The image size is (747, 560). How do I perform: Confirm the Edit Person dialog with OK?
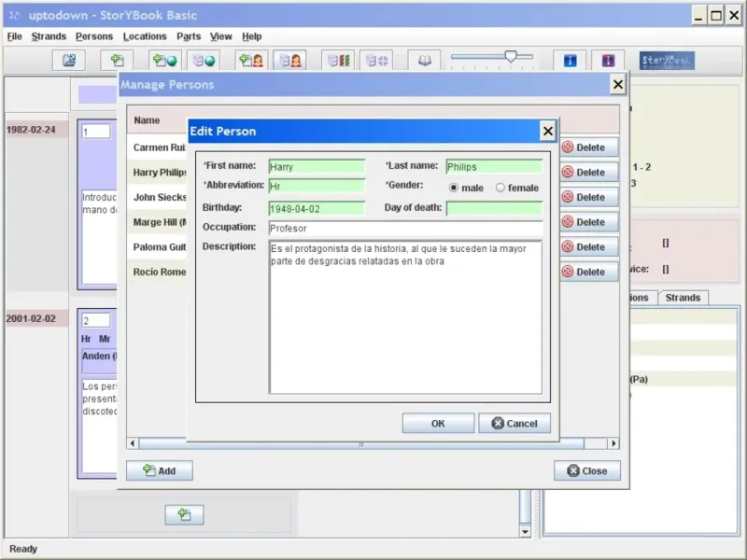[x=438, y=424]
